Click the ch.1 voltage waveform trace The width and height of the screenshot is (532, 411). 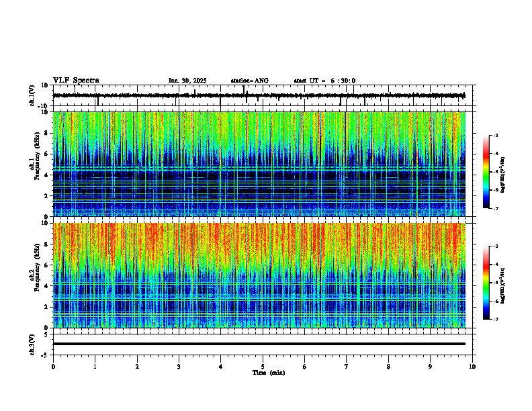click(259, 95)
